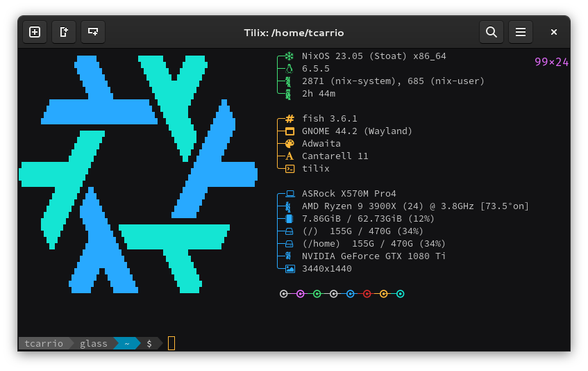The height and width of the screenshot is (371, 588).
Task: Click the 'GNOME 44.2 (Wayland)' text
Action: pos(357,131)
